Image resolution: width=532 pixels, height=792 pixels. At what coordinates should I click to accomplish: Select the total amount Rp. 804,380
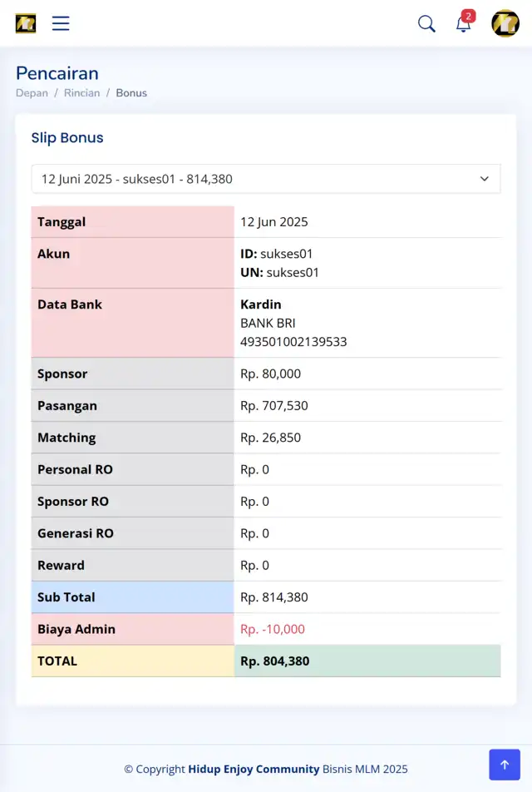coord(274,661)
